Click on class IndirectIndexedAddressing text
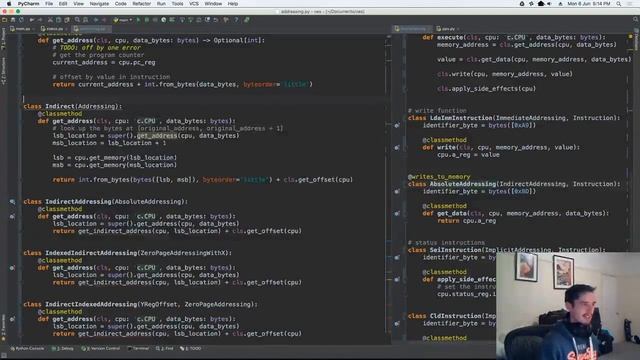 140,304
